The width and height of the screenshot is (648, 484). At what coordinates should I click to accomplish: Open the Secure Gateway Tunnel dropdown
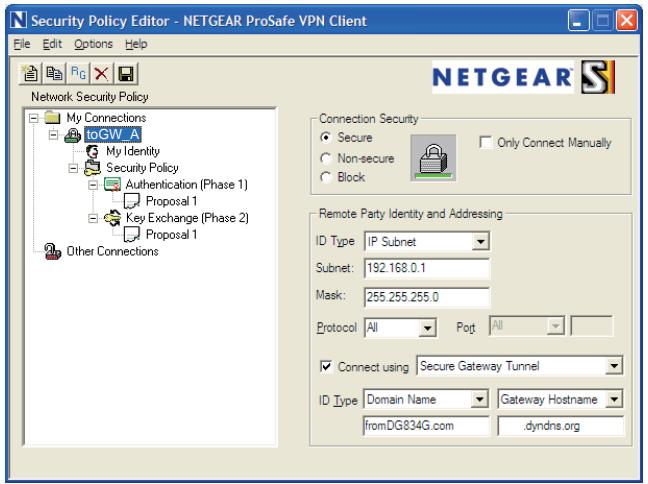pos(614,366)
